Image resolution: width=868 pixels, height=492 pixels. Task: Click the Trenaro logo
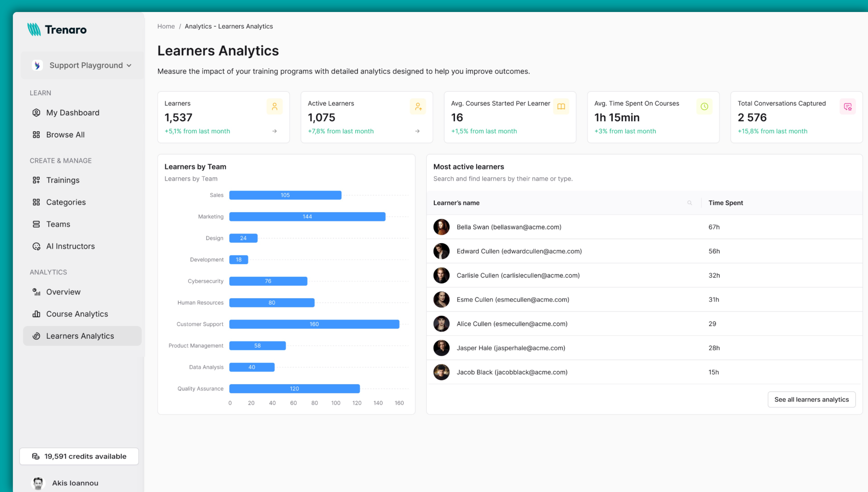(57, 30)
